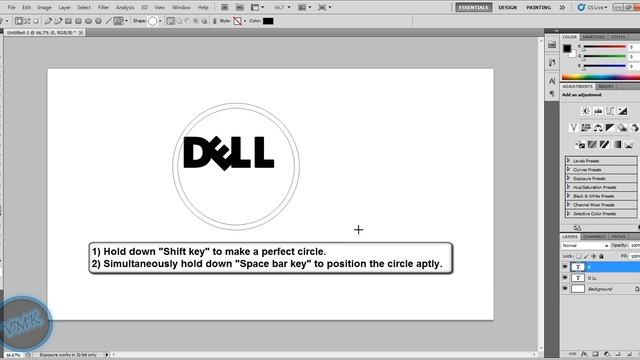Hide the Background layer
Viewport: 640px width, 360px height.
(565, 289)
